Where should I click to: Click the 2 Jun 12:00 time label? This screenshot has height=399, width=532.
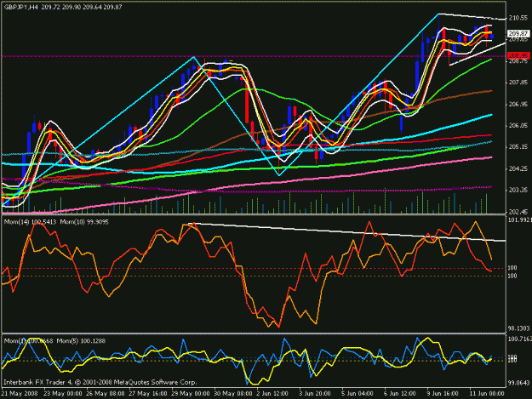point(272,394)
